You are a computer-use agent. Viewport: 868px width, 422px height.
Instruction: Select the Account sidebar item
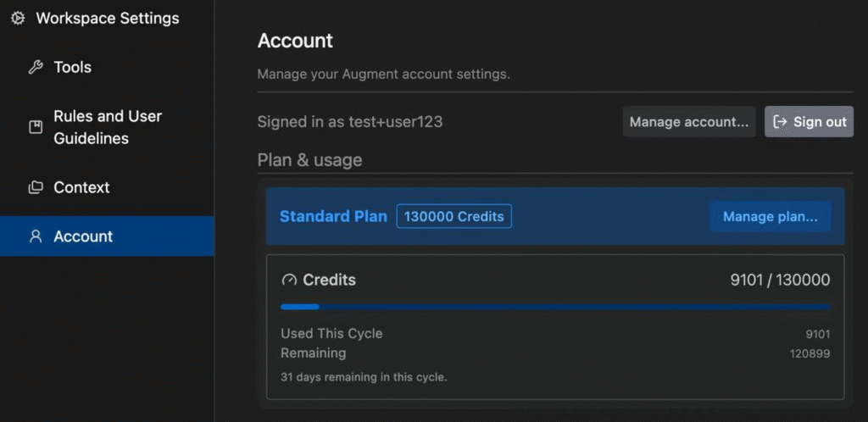83,236
